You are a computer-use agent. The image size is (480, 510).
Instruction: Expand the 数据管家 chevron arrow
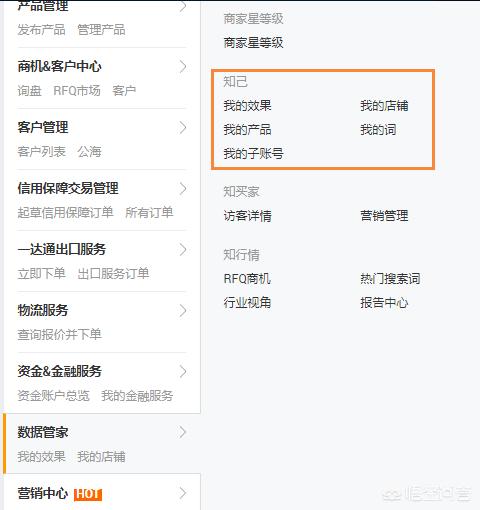(x=183, y=432)
